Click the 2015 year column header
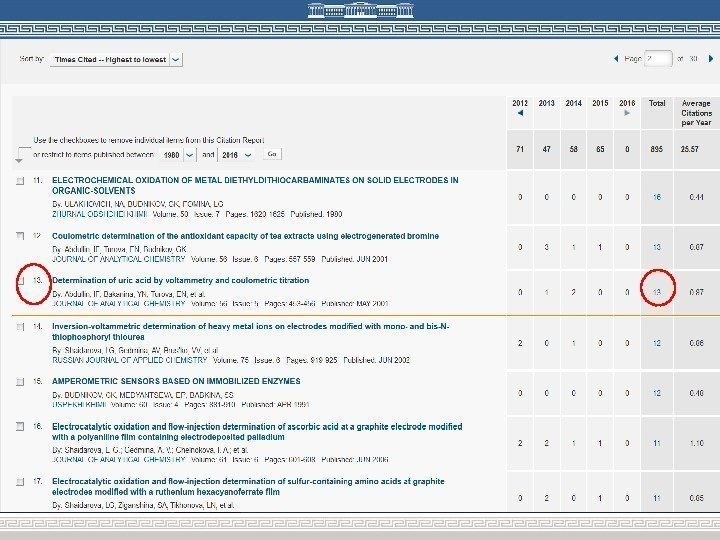The height and width of the screenshot is (540, 720). pyautogui.click(x=600, y=103)
